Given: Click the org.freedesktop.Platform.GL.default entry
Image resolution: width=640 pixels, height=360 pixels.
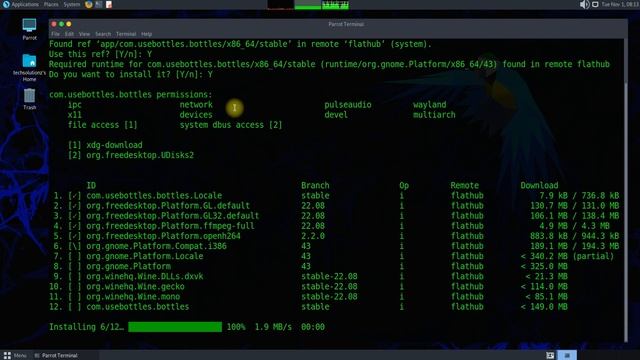Looking at the screenshot, I should (168, 206).
